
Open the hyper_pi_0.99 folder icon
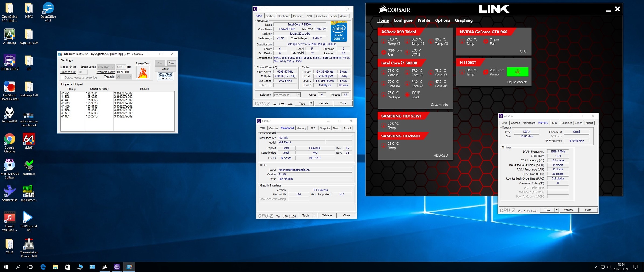[29, 36]
